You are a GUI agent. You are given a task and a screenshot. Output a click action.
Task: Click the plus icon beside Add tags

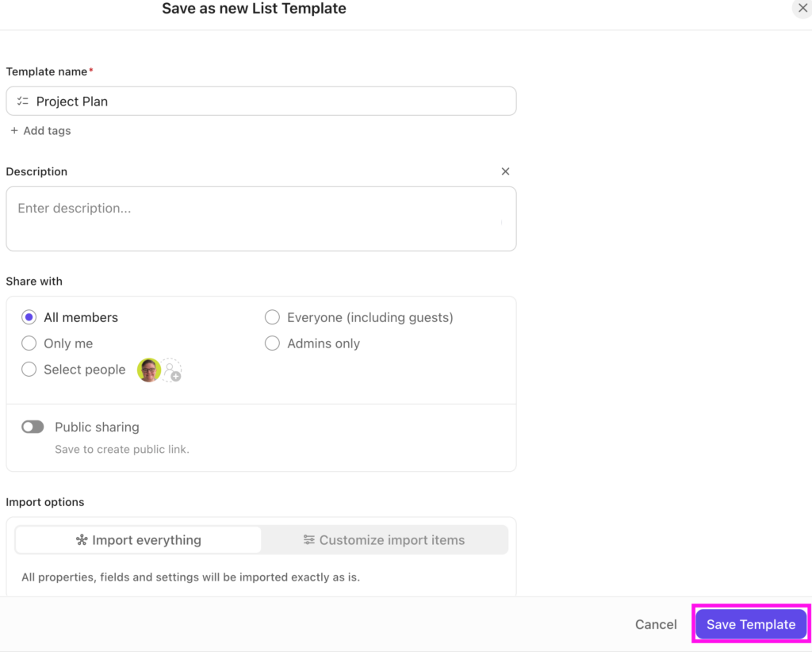point(14,131)
